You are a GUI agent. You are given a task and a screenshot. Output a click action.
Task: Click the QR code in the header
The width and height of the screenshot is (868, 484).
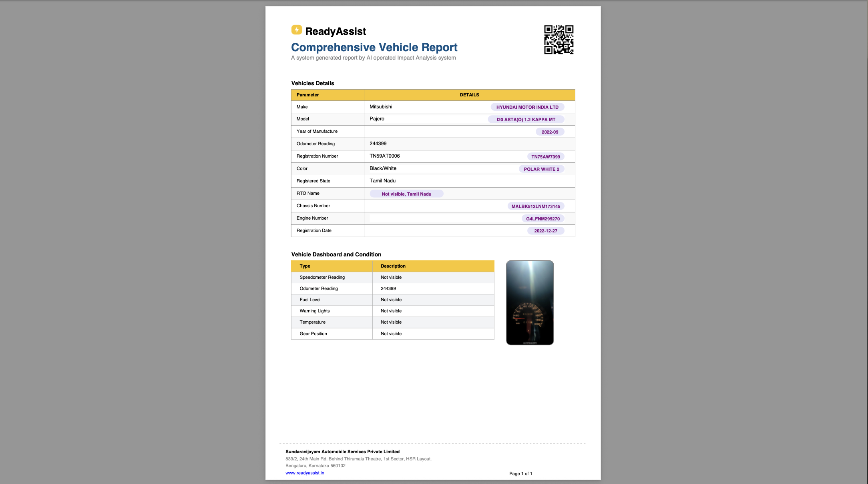point(559,40)
